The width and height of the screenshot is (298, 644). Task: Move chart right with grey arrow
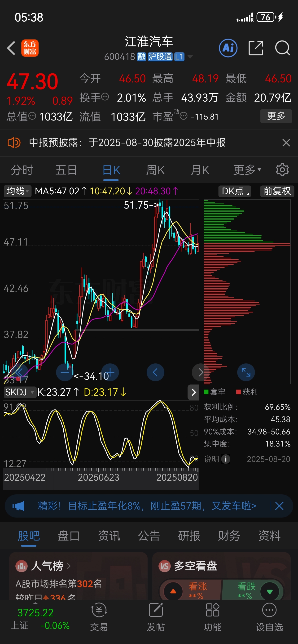[201, 372]
